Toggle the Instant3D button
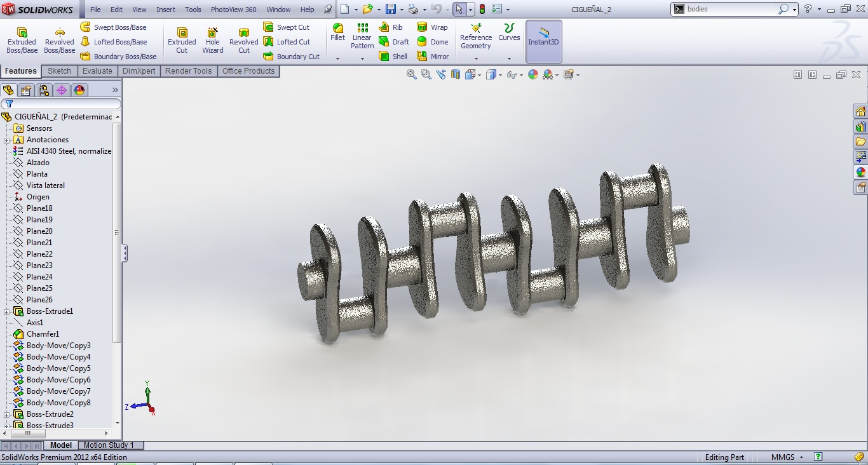Viewport: 868px width, 465px height. click(x=543, y=41)
